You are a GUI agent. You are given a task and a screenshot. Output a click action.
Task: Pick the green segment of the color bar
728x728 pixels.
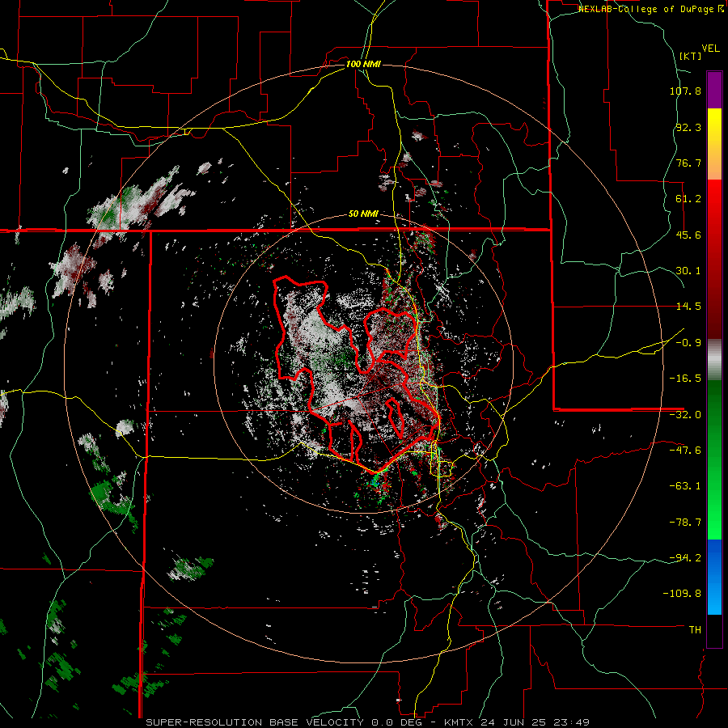click(x=714, y=459)
